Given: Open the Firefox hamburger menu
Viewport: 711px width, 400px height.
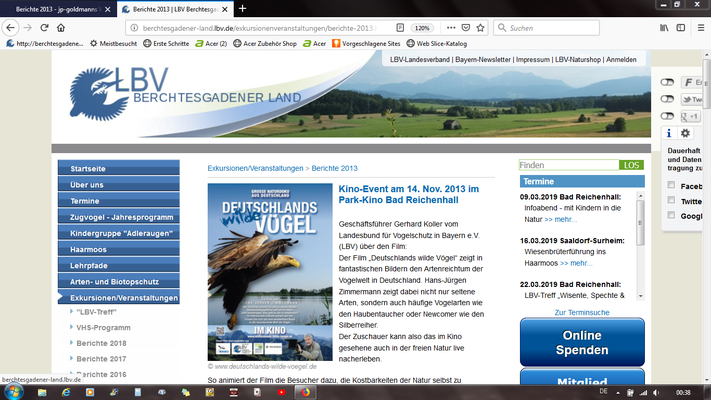Looking at the screenshot, I should pos(701,28).
